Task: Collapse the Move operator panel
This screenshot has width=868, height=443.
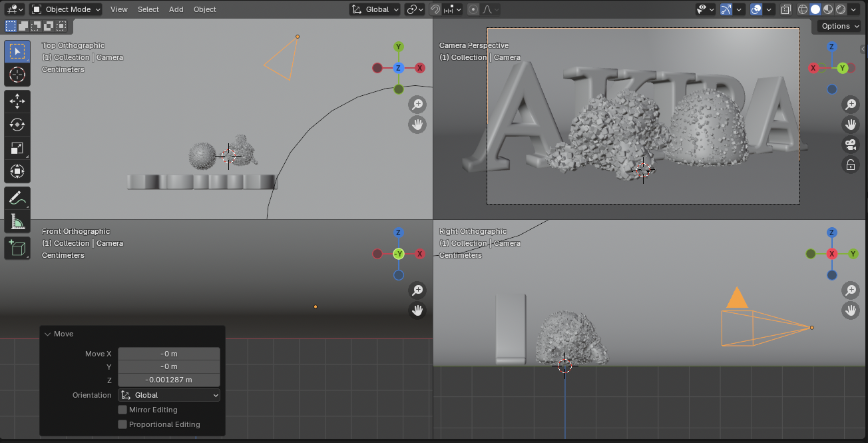Action: tap(48, 334)
